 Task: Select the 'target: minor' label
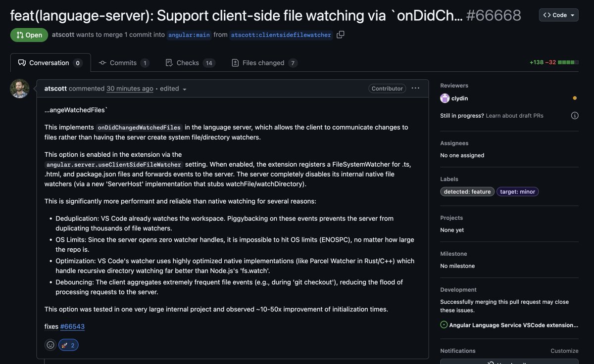click(517, 192)
